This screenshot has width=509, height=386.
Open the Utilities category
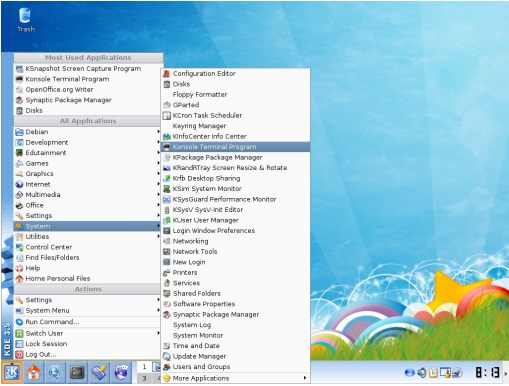pos(87,237)
